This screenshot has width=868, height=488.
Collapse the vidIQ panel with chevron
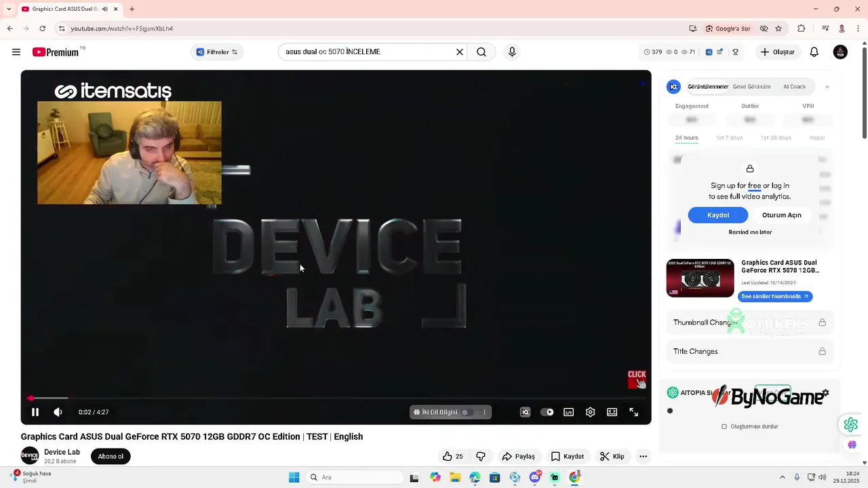pyautogui.click(x=827, y=87)
